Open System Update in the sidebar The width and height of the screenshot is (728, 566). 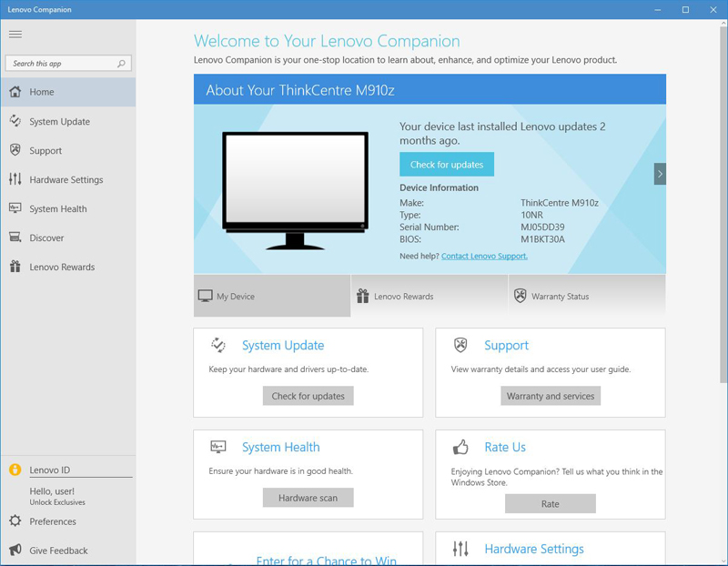(68, 121)
